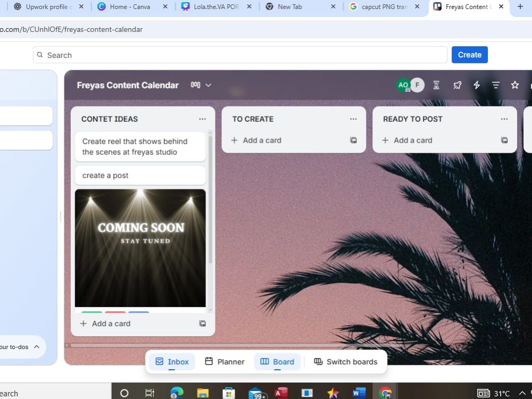Open READY TO POST list actions menu
Screen dimensions: 532x399
pyautogui.click(x=504, y=119)
